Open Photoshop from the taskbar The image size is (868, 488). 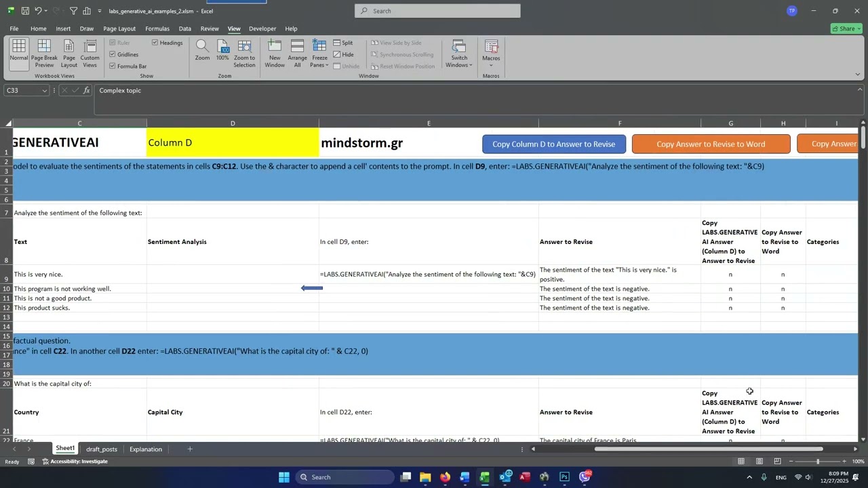point(564,477)
